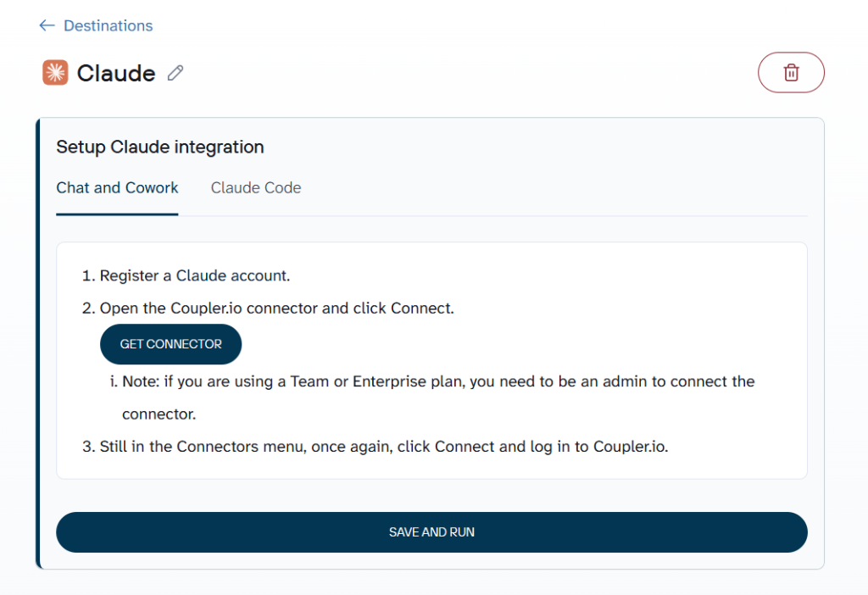Click the back arrow beside Destinations
This screenshot has height=595, width=868.
coord(47,25)
